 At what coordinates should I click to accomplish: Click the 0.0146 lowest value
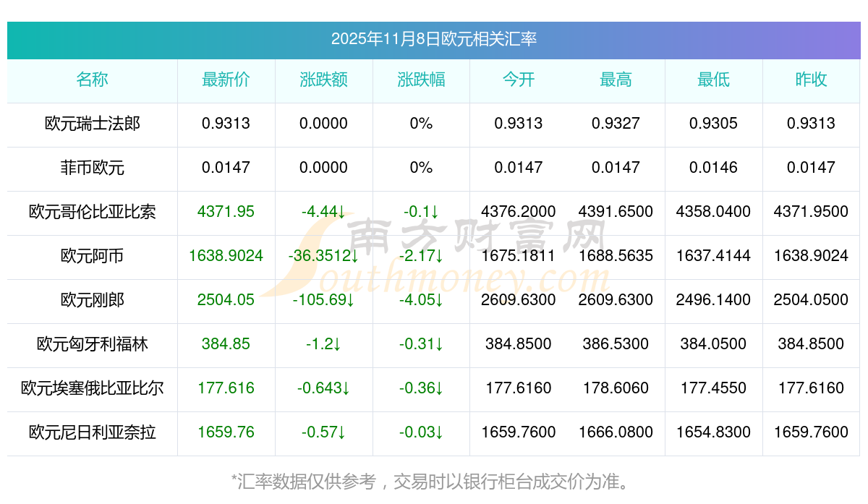(713, 168)
